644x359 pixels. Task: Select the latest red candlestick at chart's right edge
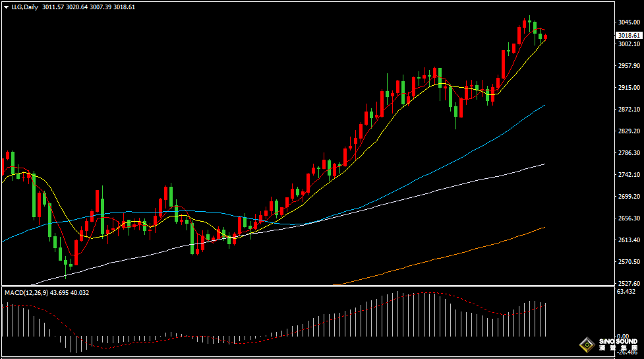click(545, 38)
